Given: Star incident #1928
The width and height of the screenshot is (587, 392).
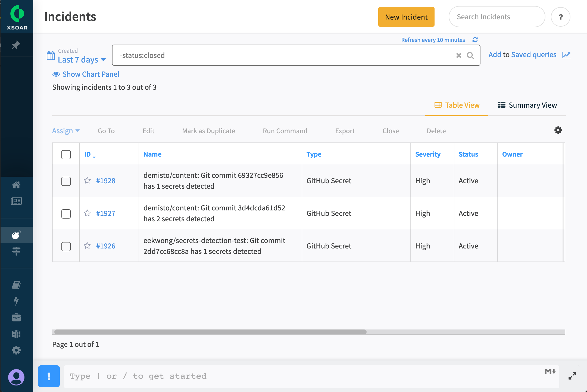Looking at the screenshot, I should (87, 181).
